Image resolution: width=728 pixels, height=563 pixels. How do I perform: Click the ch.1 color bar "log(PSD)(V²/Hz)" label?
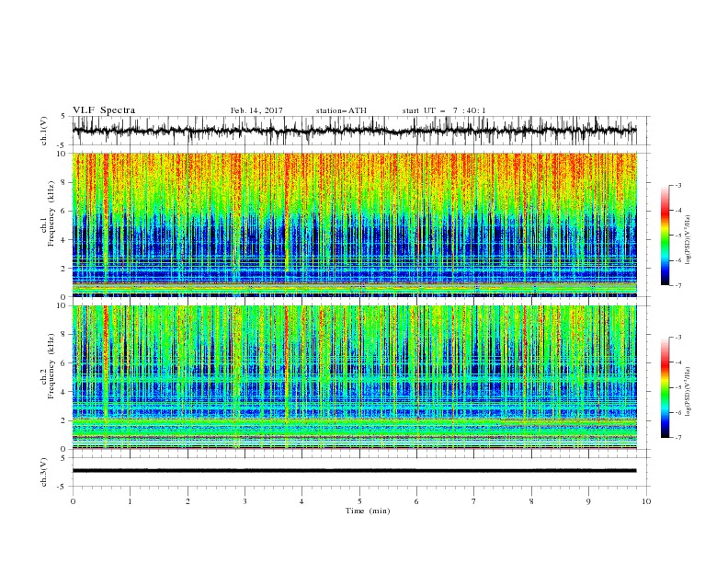point(688,240)
